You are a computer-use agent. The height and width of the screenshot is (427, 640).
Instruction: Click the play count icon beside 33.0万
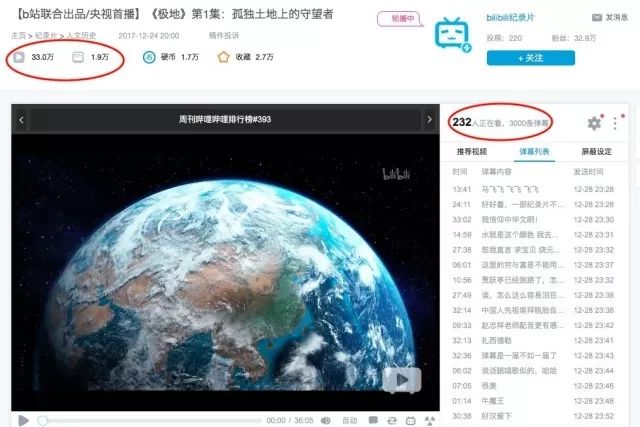19,57
